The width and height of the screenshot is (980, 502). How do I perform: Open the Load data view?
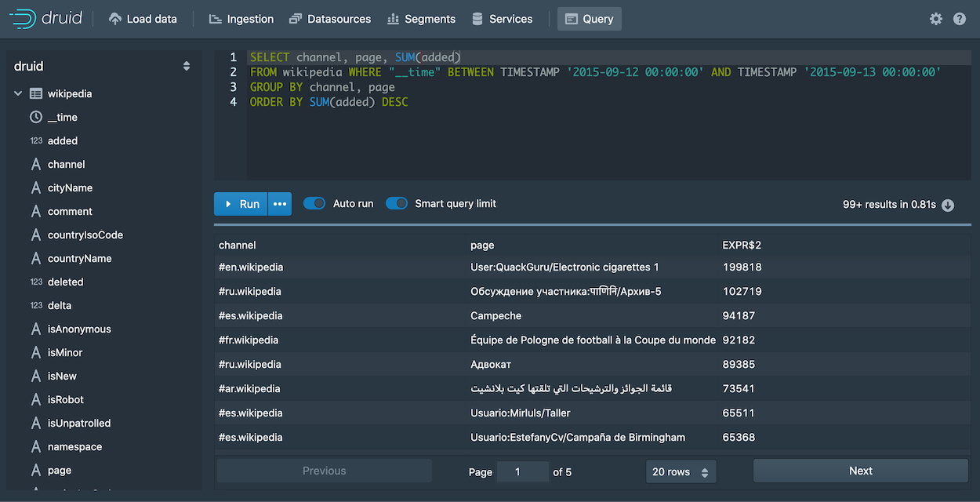pos(143,19)
